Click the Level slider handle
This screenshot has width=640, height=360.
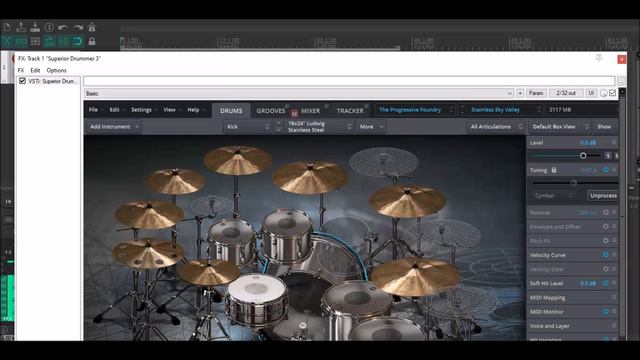[x=583, y=156]
